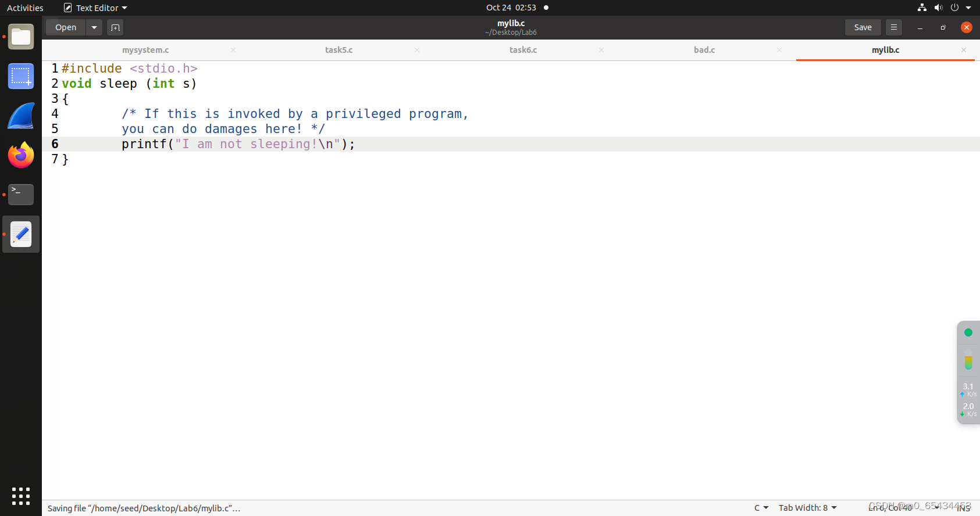Open network status indicator

click(922, 8)
